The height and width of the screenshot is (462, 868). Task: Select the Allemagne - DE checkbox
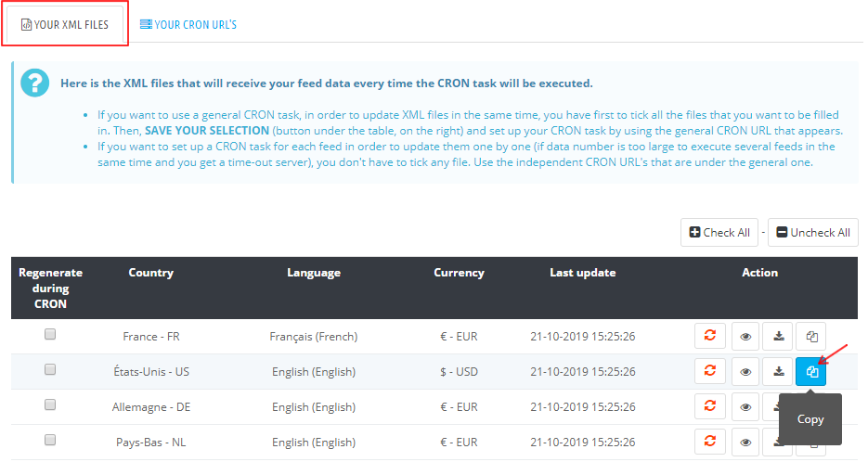coord(50,404)
